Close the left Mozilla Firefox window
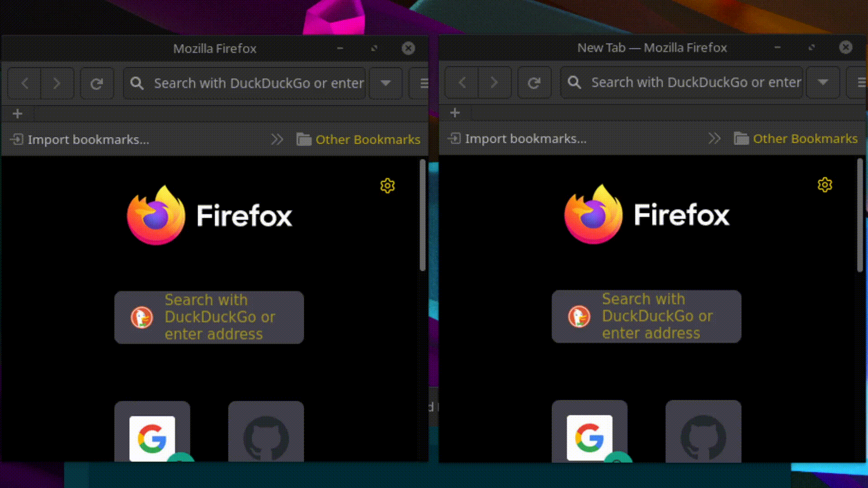 [408, 48]
